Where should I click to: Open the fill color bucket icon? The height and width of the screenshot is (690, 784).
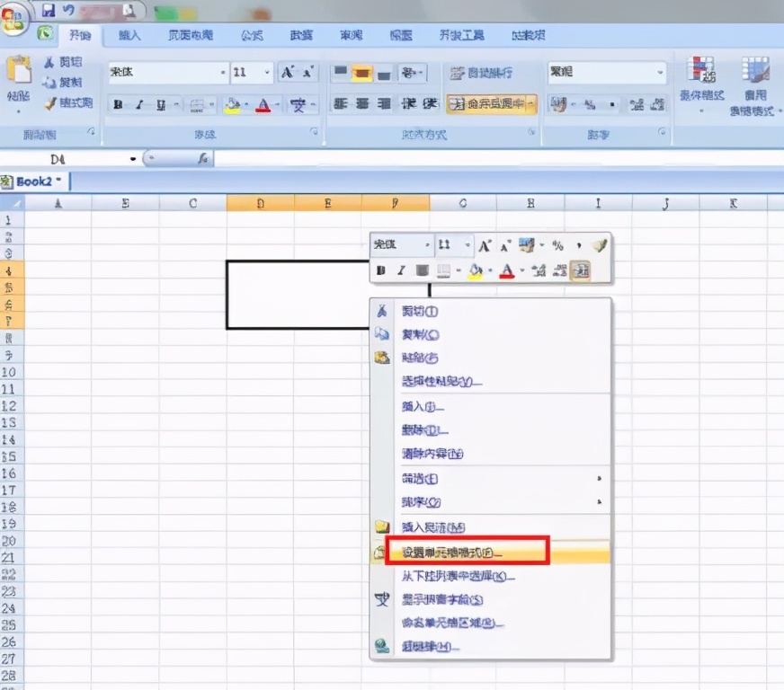[x=230, y=103]
